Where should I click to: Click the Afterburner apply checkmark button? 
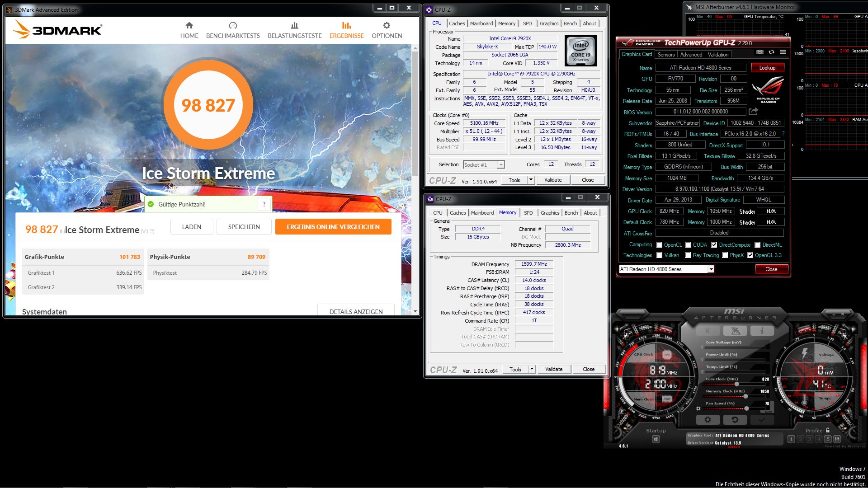click(762, 420)
